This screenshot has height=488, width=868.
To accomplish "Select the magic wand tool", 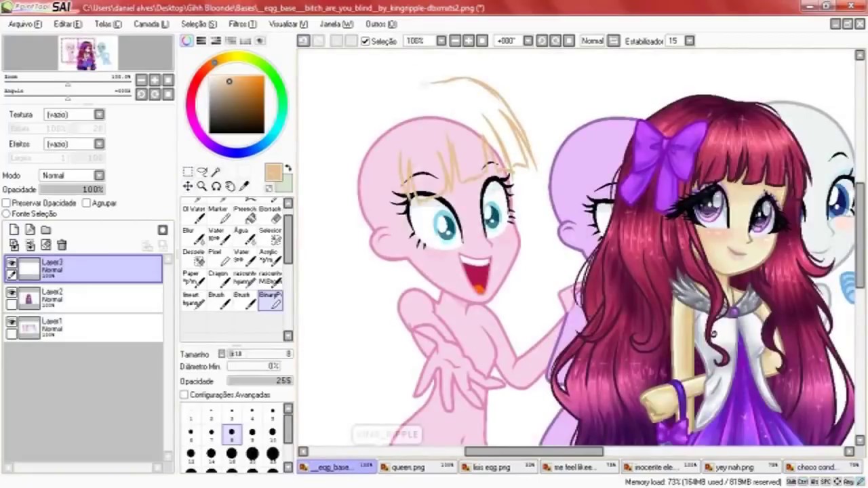I will click(216, 171).
